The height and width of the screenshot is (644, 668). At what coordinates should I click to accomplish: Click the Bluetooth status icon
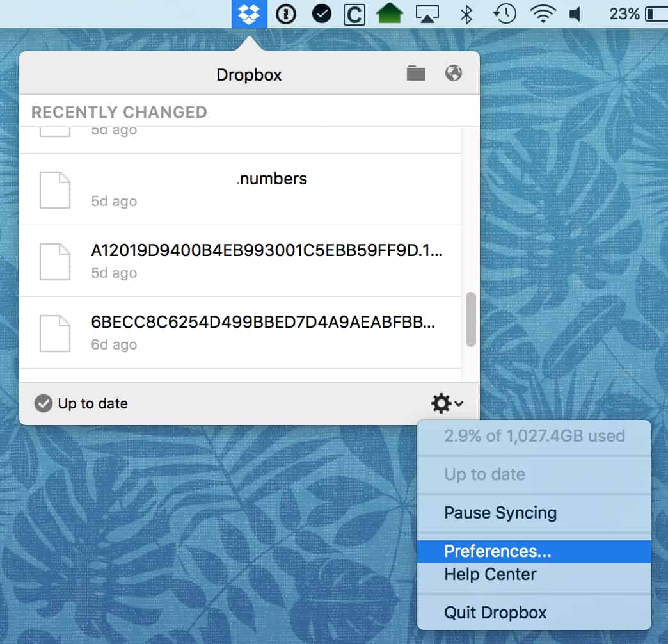point(466,15)
